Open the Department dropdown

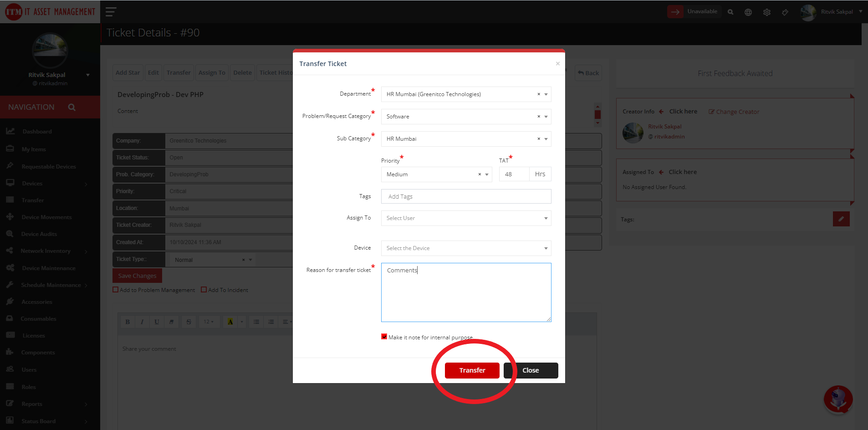pos(466,94)
